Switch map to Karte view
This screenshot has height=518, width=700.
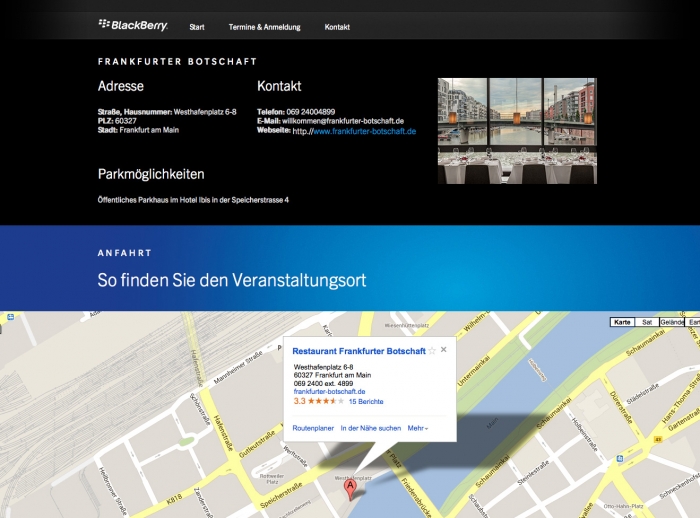pyautogui.click(x=622, y=322)
